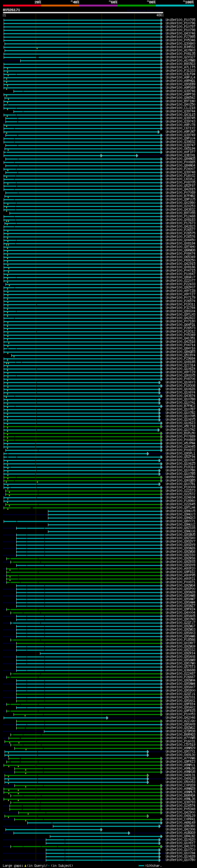
Task: Select hit UniRef100_P27985
Action: point(180,37)
